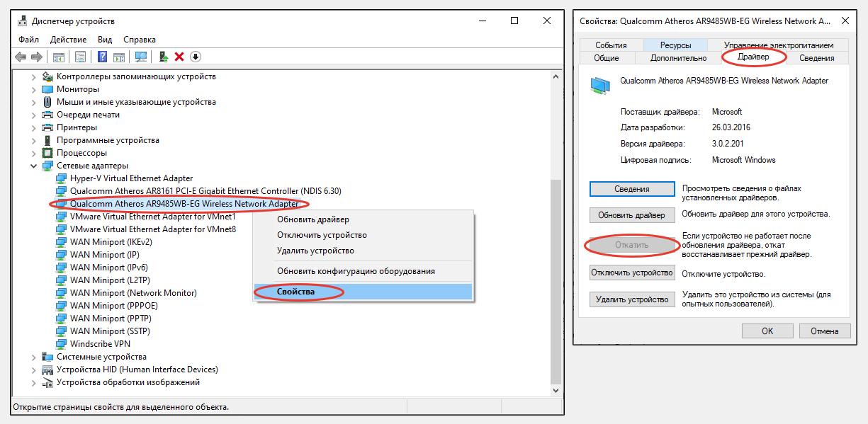Click the adapter icon beside WAN Miniport (IP)
The image size is (868, 424).
pos(62,255)
